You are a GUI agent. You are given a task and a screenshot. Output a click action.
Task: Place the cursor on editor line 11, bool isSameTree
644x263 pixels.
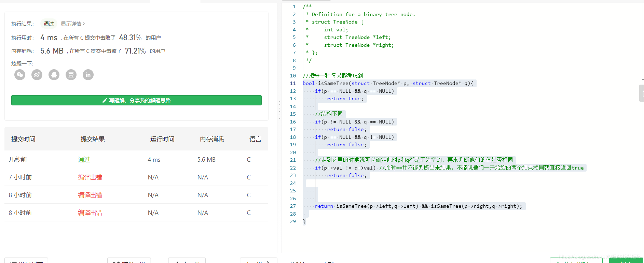pos(388,83)
